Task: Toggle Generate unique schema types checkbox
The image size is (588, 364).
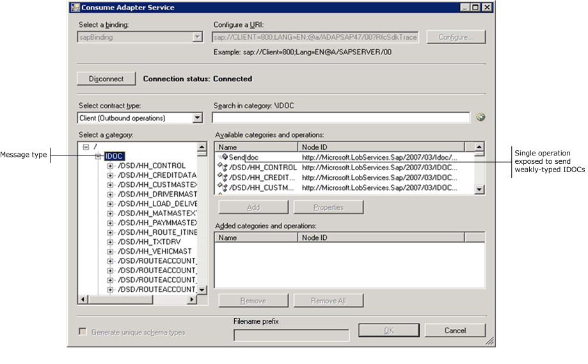Action: (83, 332)
